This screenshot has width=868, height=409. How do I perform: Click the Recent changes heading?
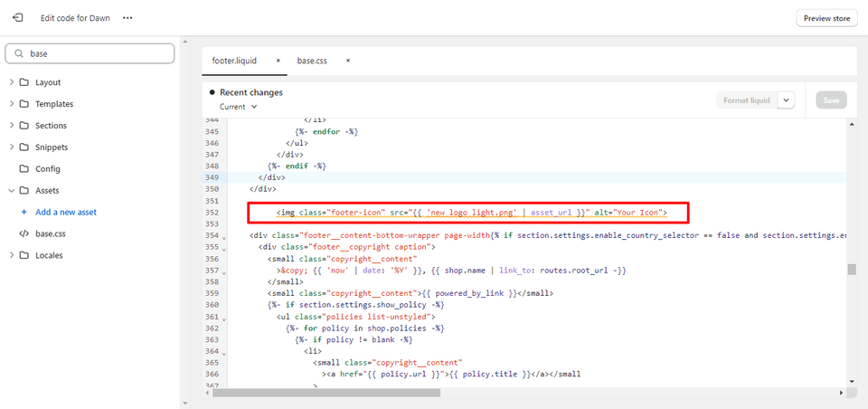pyautogui.click(x=251, y=92)
